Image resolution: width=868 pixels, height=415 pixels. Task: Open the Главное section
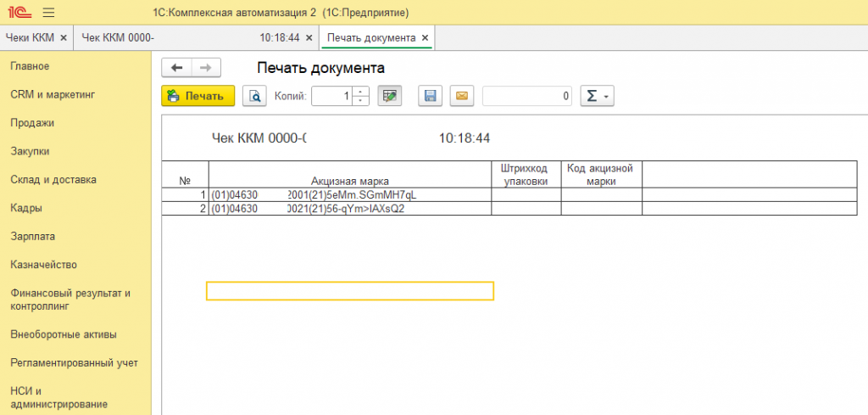point(30,66)
